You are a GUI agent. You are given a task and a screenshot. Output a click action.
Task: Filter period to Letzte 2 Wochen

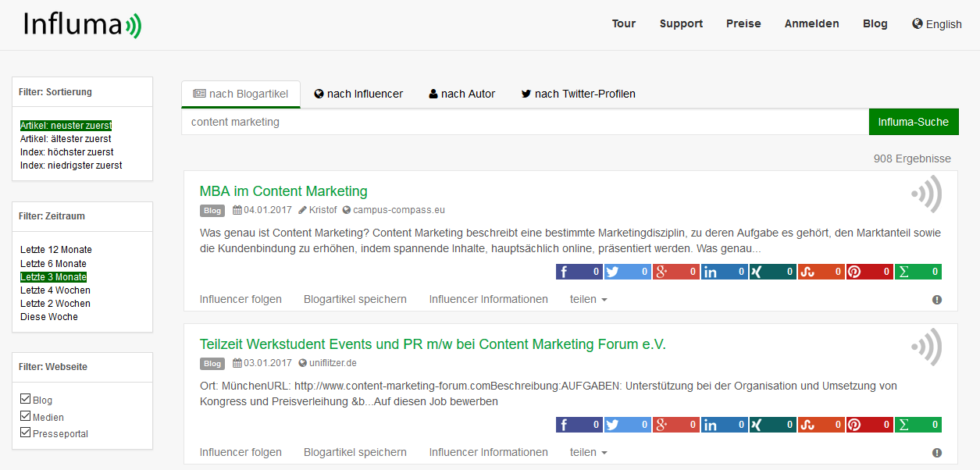pyautogui.click(x=55, y=304)
